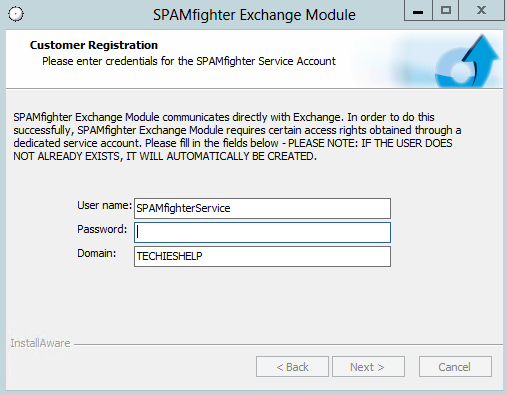Click the SPAMfighter title bar app icon
Screen dimensions: 507x395
16,14
